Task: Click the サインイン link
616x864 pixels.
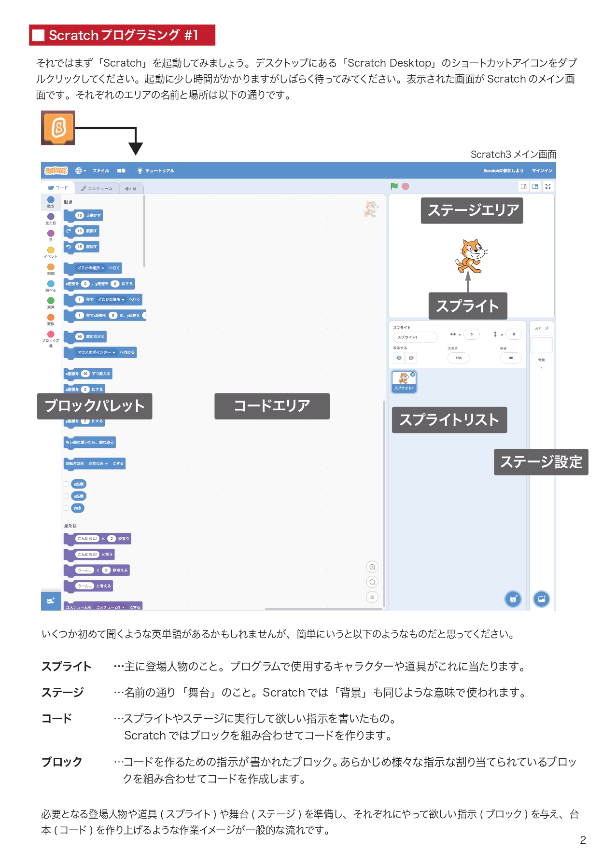Action: [x=542, y=170]
